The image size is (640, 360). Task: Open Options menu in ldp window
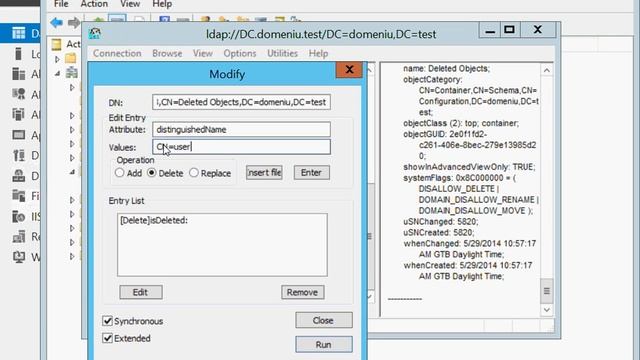(240, 53)
